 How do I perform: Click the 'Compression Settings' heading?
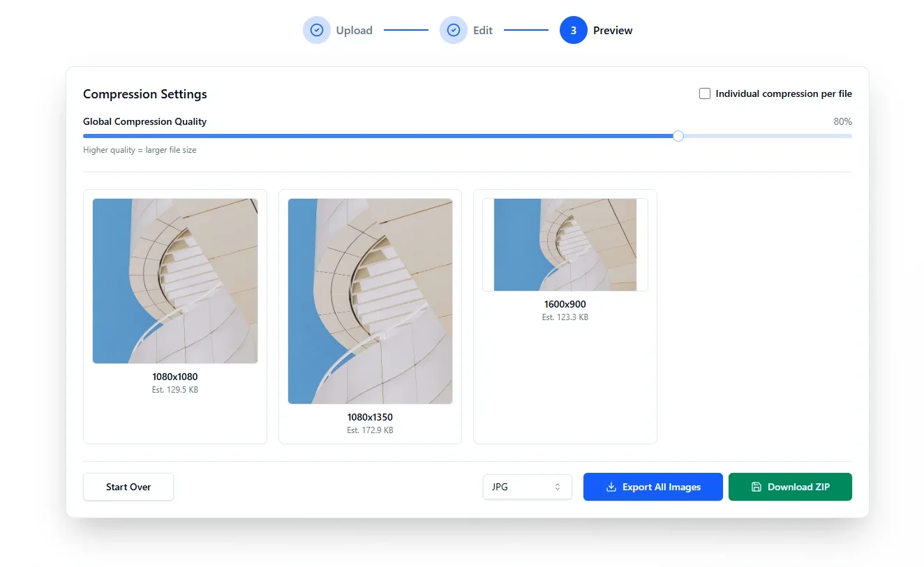click(145, 94)
